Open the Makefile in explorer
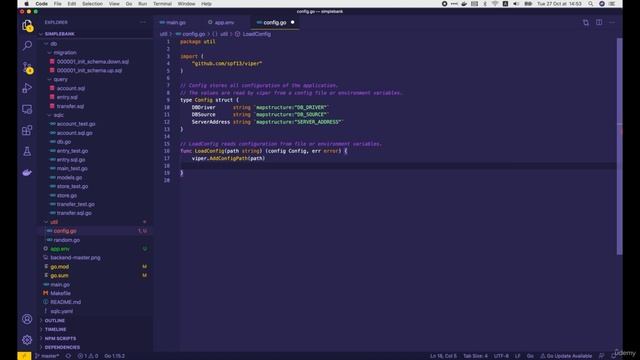The image size is (640, 360). coord(60,293)
